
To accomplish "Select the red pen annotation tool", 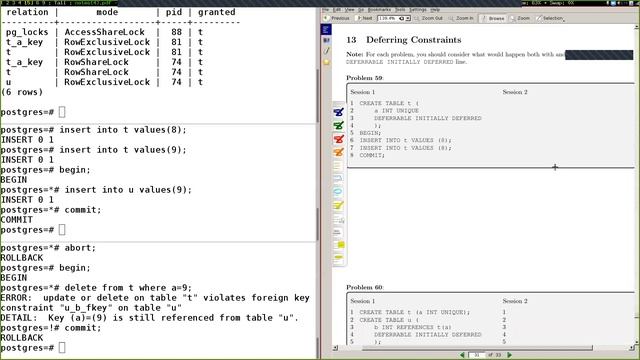I will pos(338,139).
